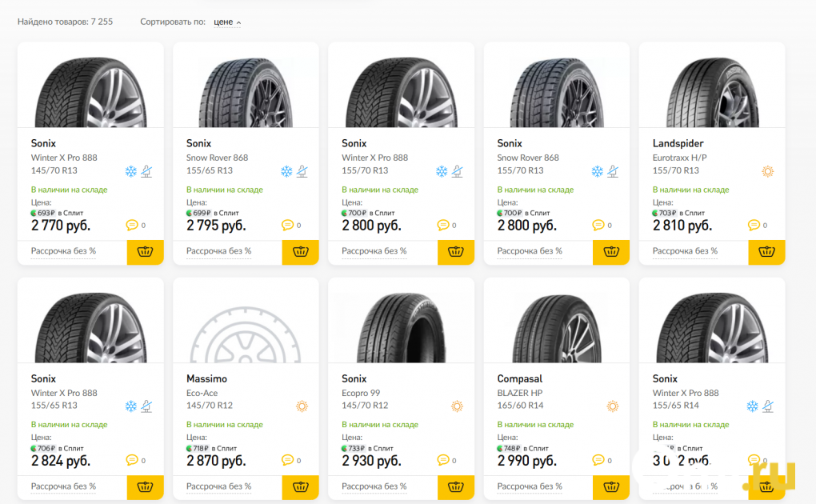Click the sun icon on Compasal BLAZER HP

coord(613,406)
